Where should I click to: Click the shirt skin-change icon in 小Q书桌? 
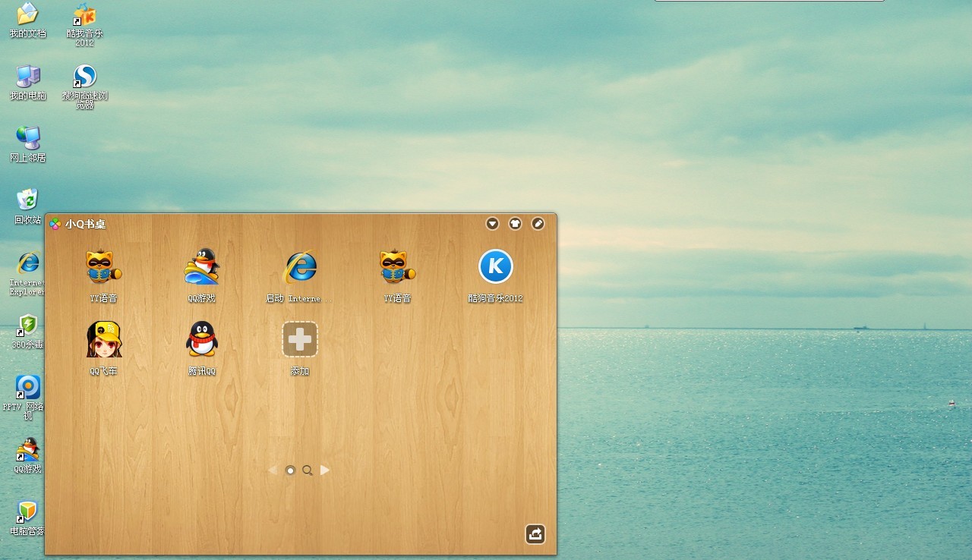[515, 223]
